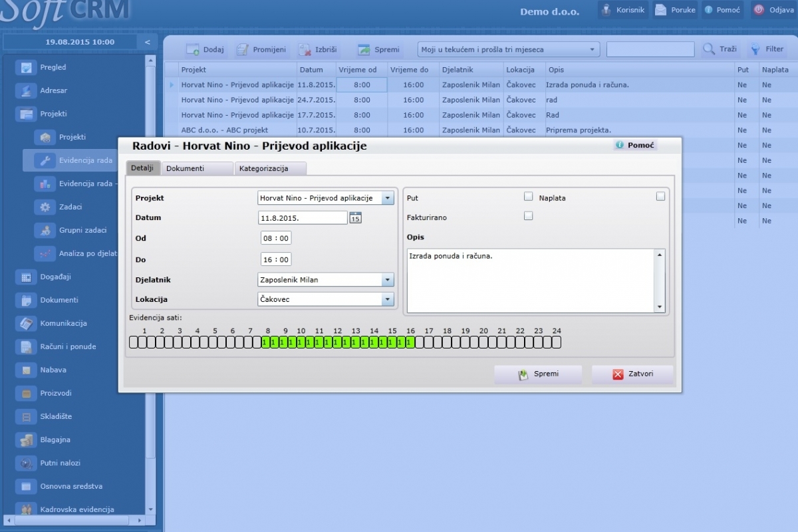Select the Projekti submenu briefcase icon
Screen dimensions: 798x532
pyautogui.click(x=45, y=137)
